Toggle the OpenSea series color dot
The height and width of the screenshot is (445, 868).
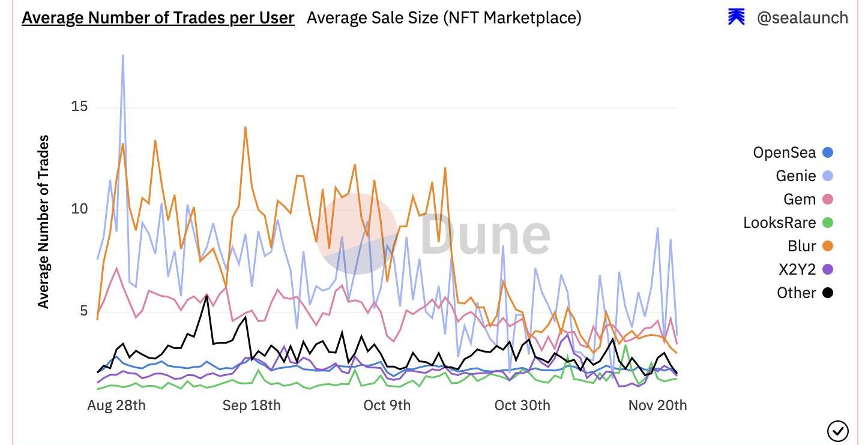pos(828,152)
